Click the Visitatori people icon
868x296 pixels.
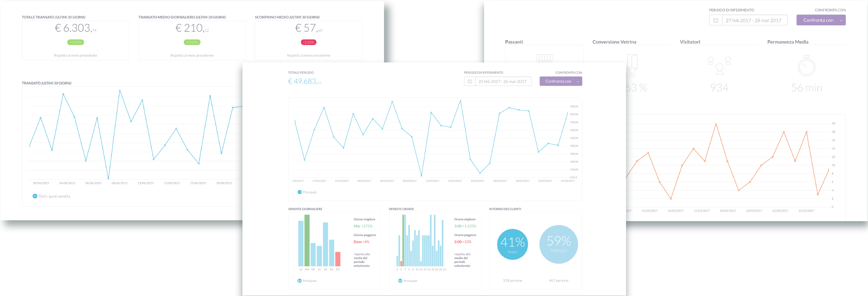[719, 66]
